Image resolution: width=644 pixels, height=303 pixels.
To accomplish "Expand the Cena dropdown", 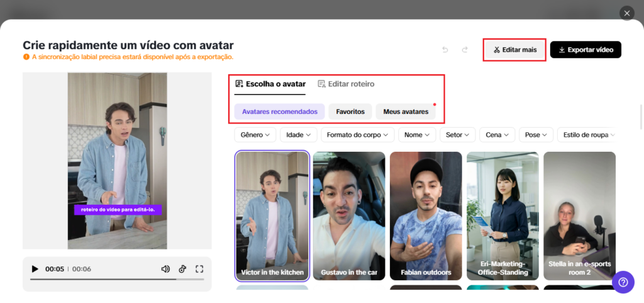I will coord(497,135).
